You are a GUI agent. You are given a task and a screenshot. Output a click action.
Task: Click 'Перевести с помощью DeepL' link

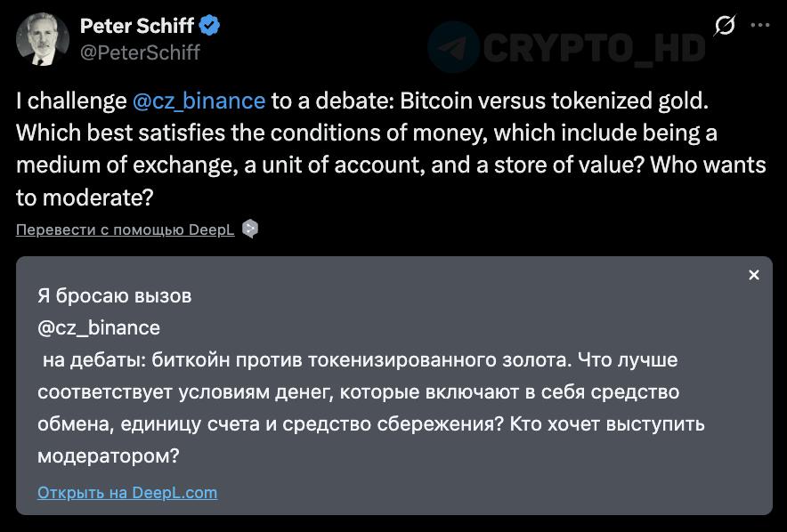125,230
